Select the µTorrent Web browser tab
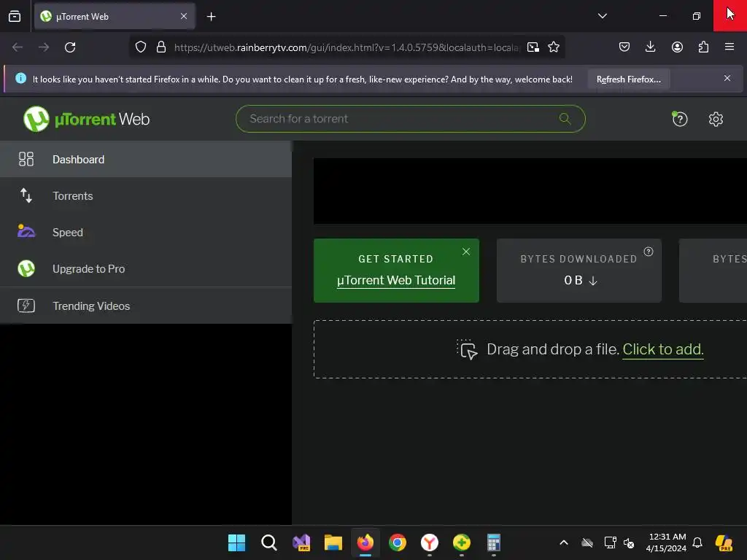The image size is (747, 560). [x=115, y=16]
